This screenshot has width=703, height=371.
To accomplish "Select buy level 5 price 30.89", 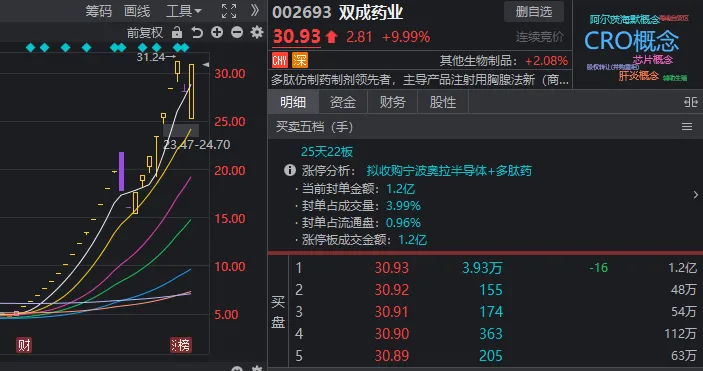I will pyautogui.click(x=392, y=356).
